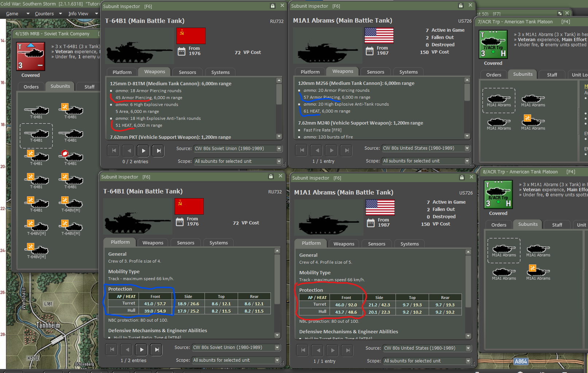Click next entry arrow in M1A1 Weapons inspector
Image resolution: width=588 pixels, height=373 pixels.
[331, 150]
